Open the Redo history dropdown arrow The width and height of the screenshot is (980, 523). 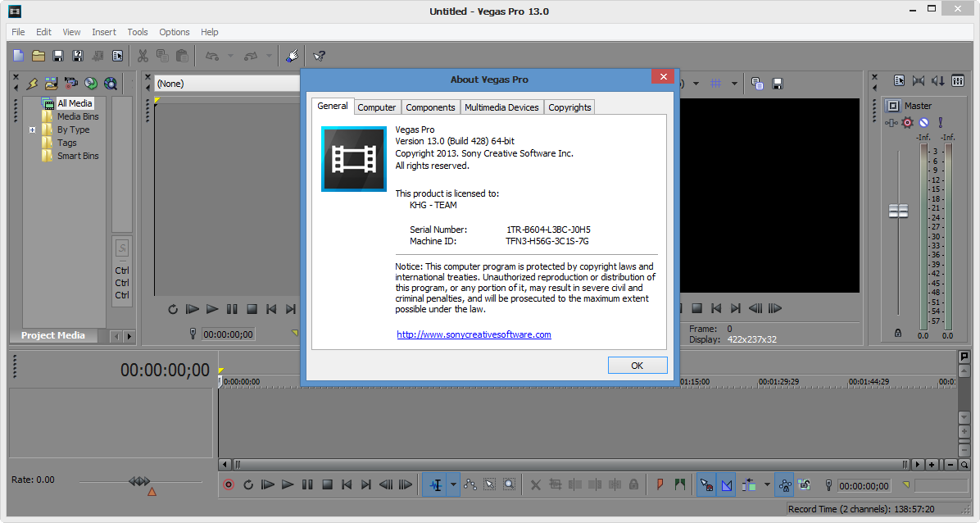pos(270,56)
